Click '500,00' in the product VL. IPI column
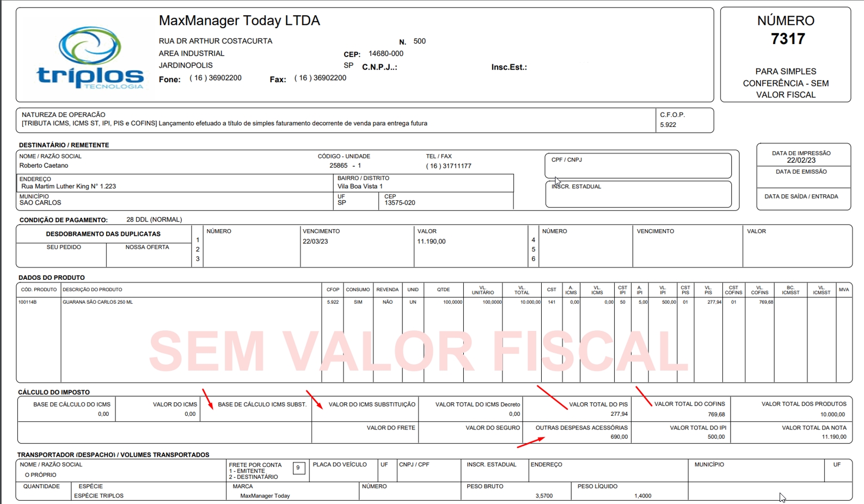Screen dimensions: 864x504 click(x=669, y=302)
